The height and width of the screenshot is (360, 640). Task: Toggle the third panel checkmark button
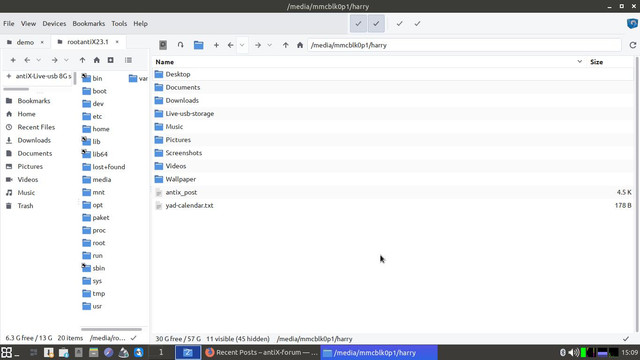pos(399,24)
